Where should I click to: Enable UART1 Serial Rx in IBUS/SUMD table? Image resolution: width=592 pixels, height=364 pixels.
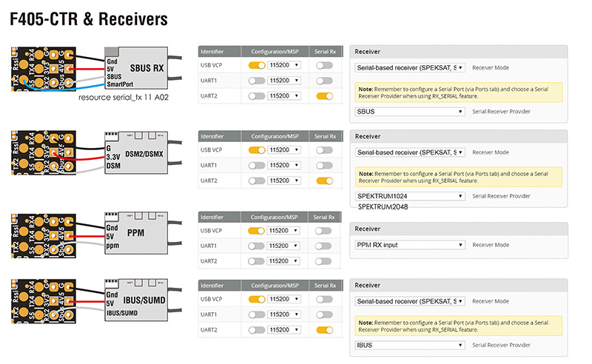pyautogui.click(x=323, y=314)
